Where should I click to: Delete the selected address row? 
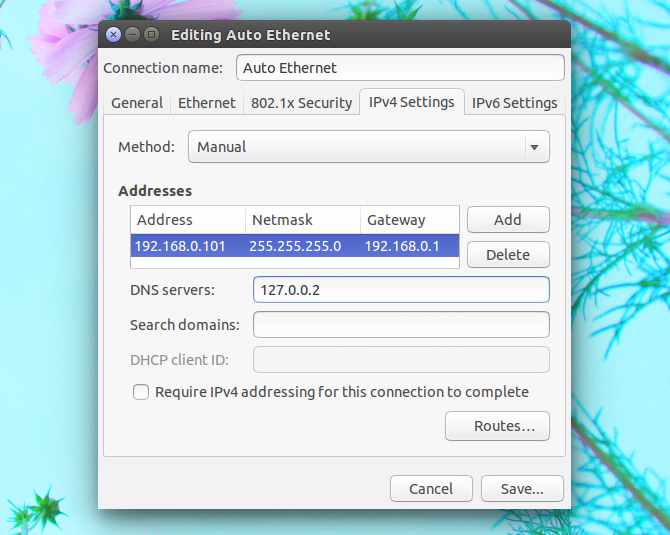tap(508, 255)
